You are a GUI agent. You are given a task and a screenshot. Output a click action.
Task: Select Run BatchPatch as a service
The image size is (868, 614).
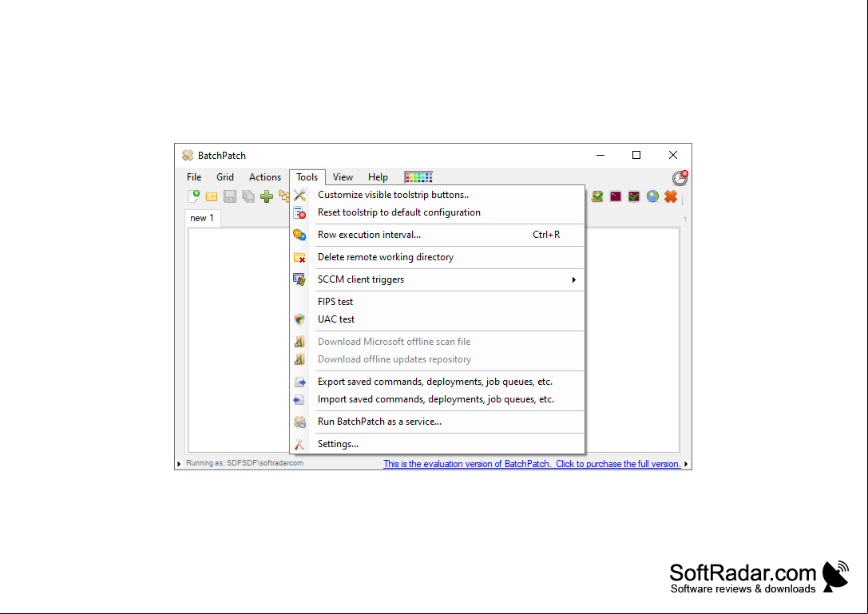[x=438, y=422]
